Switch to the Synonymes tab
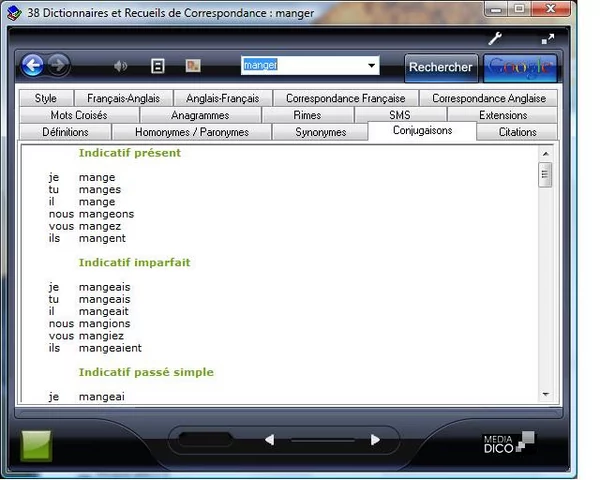The image size is (600, 480). [x=320, y=132]
